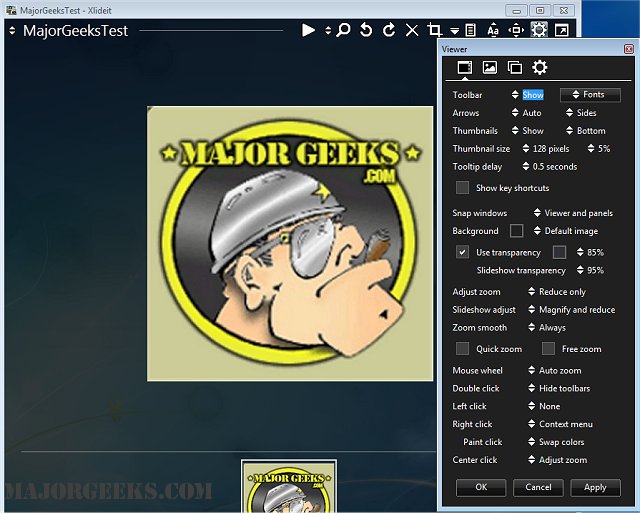
Task: Switch to the gear options tab
Action: [540, 67]
